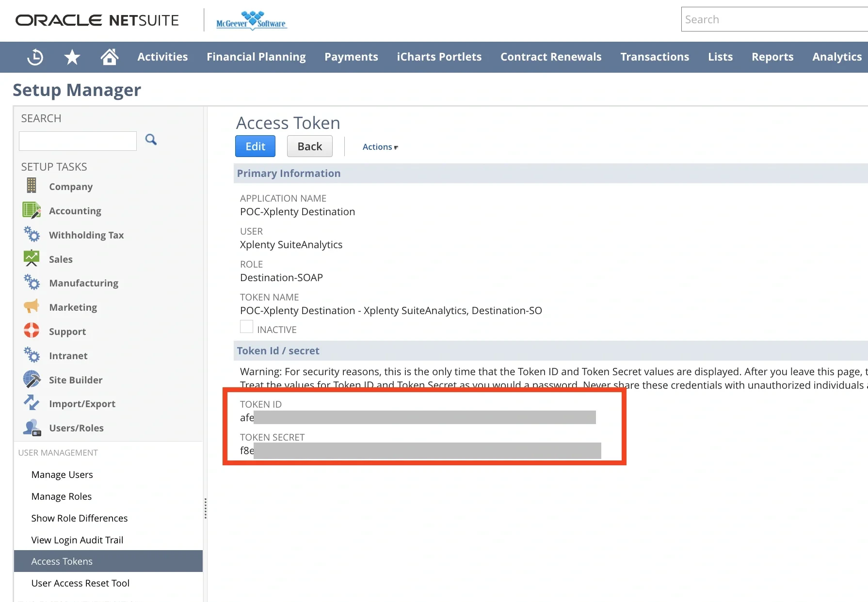Click the Manufacturing gears icon
This screenshot has height=602, width=868.
31,283
